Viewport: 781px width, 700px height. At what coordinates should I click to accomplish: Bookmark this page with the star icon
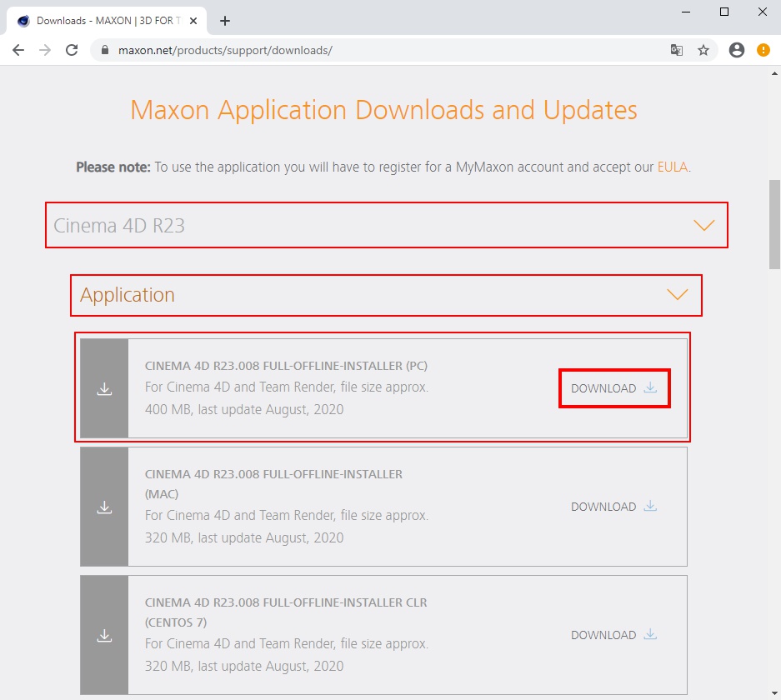pos(703,50)
